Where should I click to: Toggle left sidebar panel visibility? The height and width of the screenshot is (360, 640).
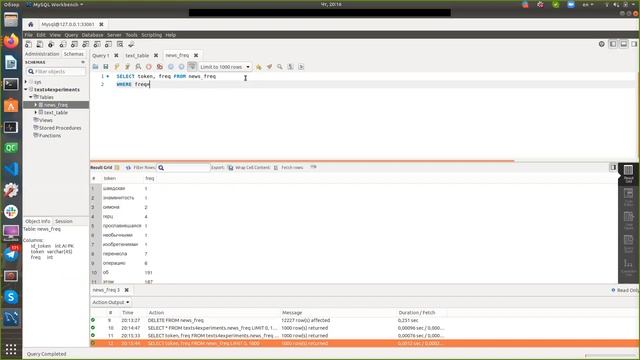tap(613, 44)
